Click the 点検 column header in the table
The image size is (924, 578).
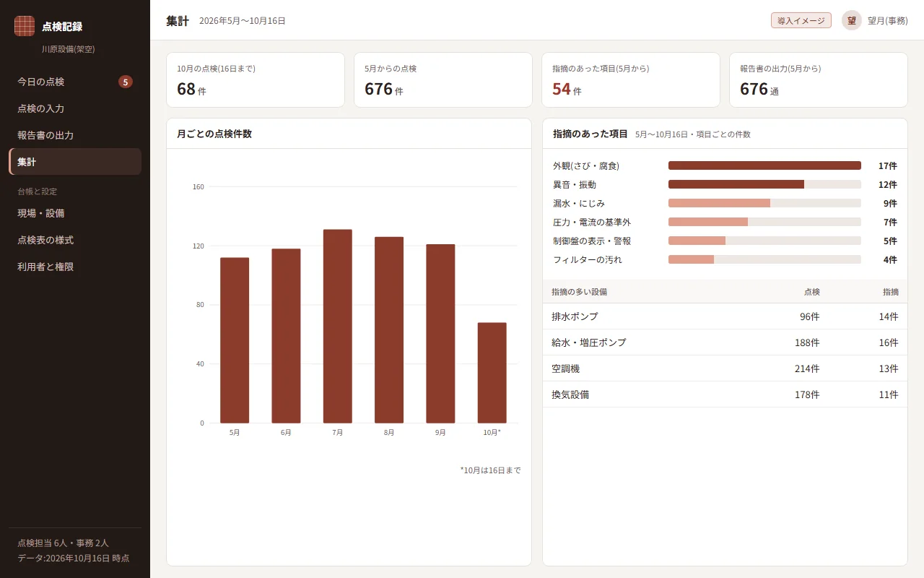pyautogui.click(x=812, y=292)
